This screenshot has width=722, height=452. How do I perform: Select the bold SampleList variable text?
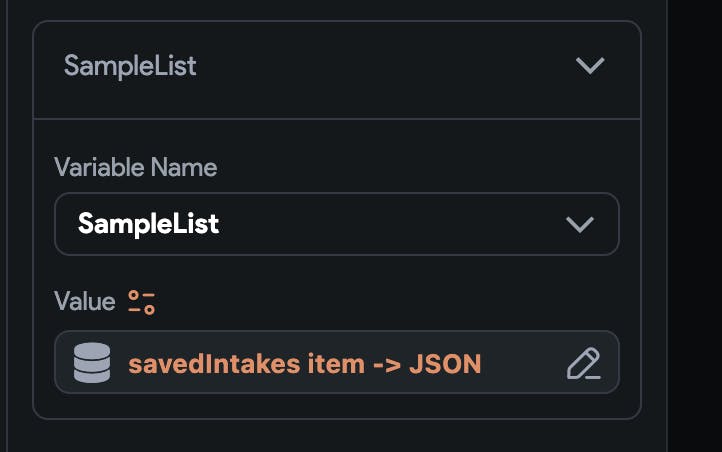(148, 223)
